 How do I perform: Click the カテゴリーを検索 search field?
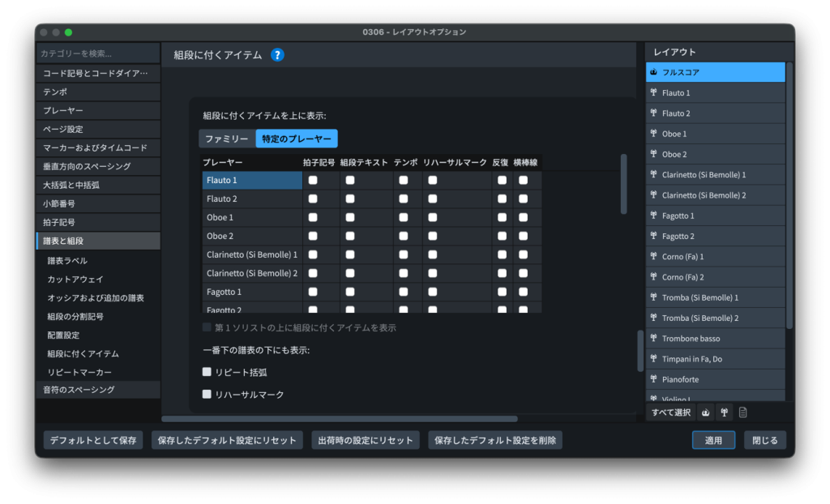coord(97,53)
